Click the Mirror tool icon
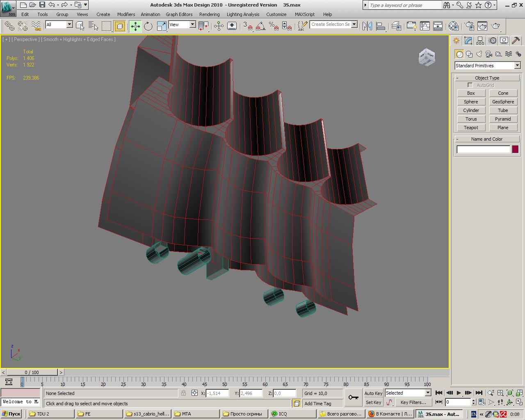This screenshot has width=525, height=420. pyautogui.click(x=367, y=26)
